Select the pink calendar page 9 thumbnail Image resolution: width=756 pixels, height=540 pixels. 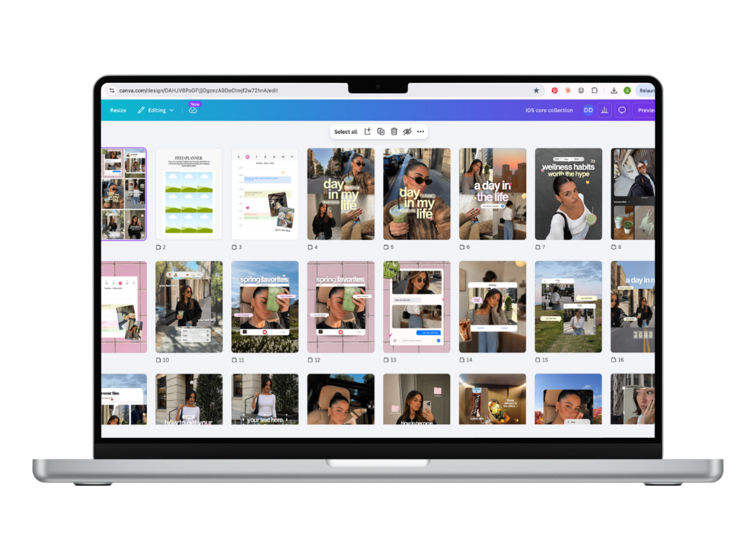124,307
